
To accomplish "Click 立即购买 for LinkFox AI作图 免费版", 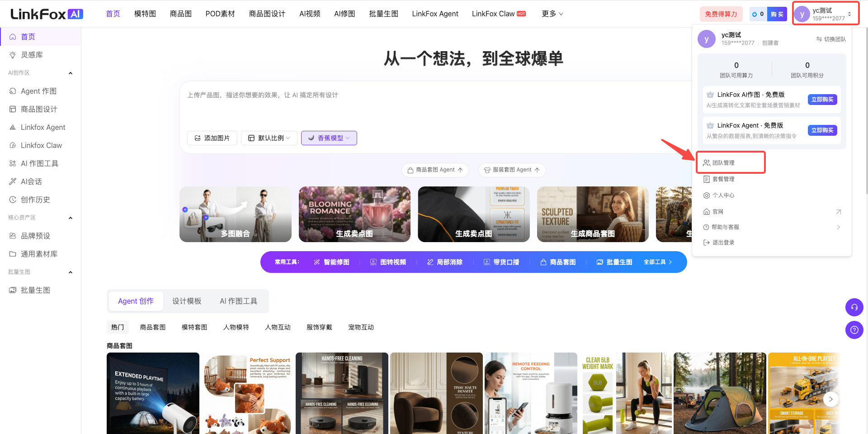I will point(822,100).
